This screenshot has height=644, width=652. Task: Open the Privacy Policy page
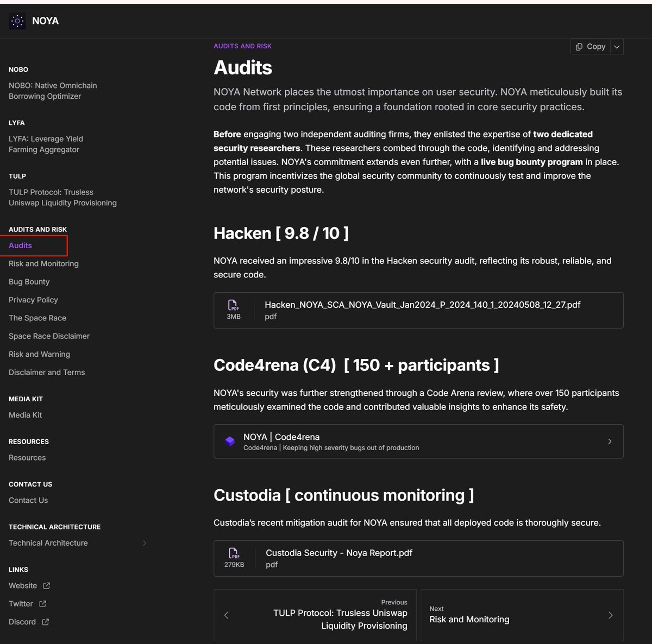[33, 300]
